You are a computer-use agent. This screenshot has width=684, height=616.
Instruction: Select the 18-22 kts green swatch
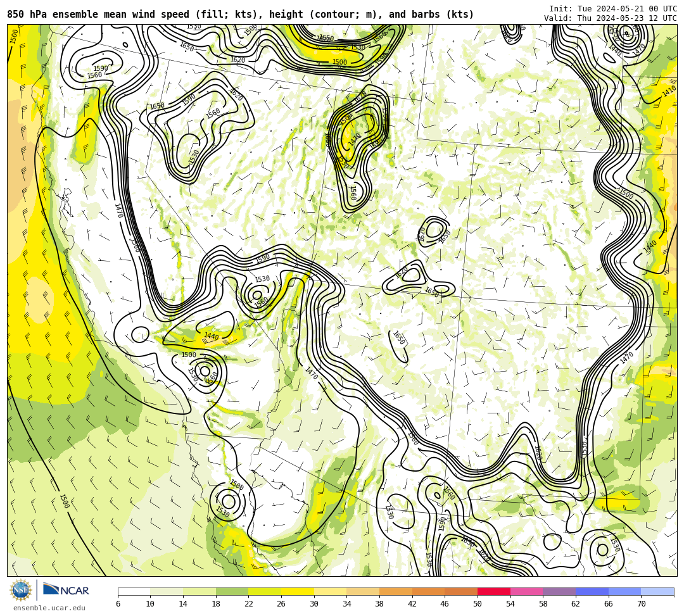coord(232,591)
